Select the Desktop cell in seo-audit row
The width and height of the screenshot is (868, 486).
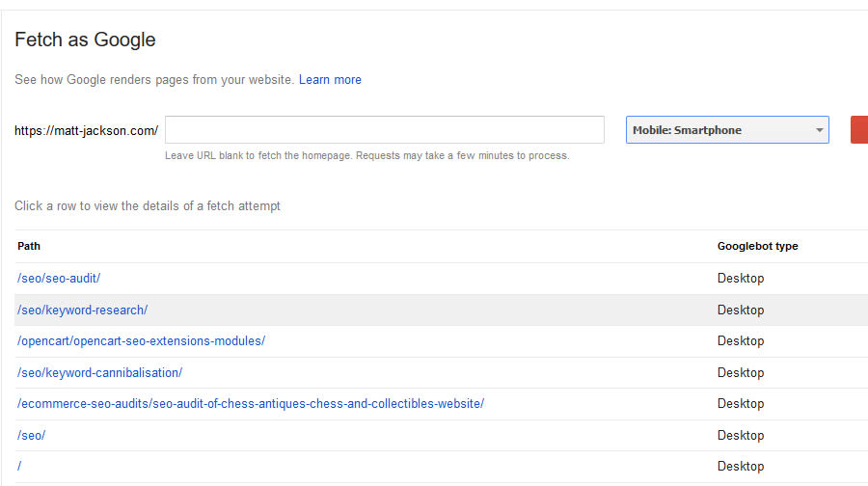point(741,278)
